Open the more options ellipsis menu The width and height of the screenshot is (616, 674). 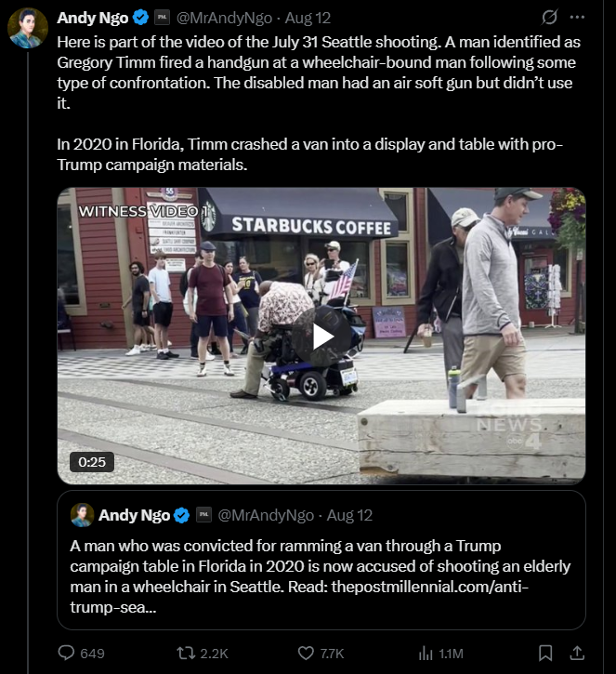click(x=577, y=17)
